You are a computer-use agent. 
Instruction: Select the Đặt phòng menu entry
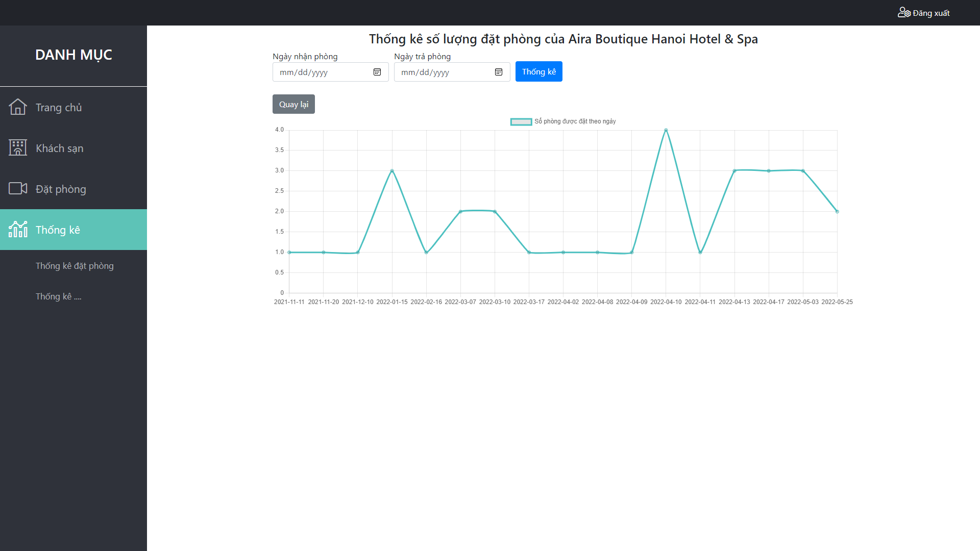[61, 189]
